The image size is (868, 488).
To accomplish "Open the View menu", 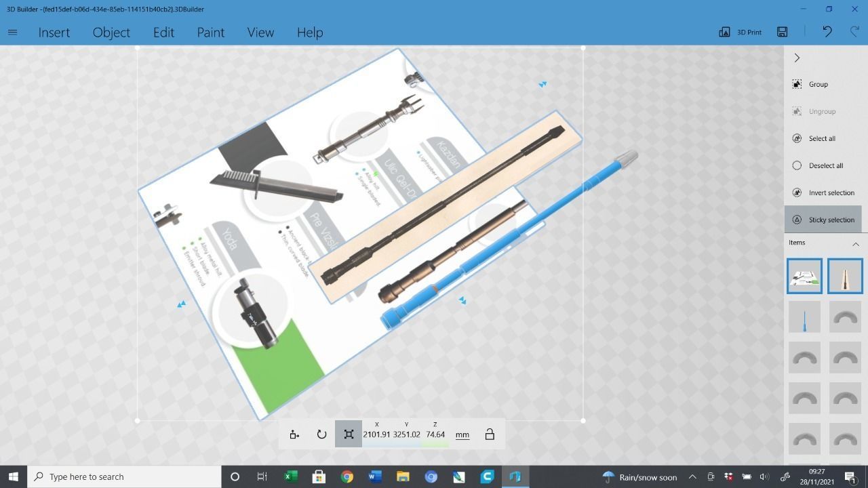I will 260,33.
